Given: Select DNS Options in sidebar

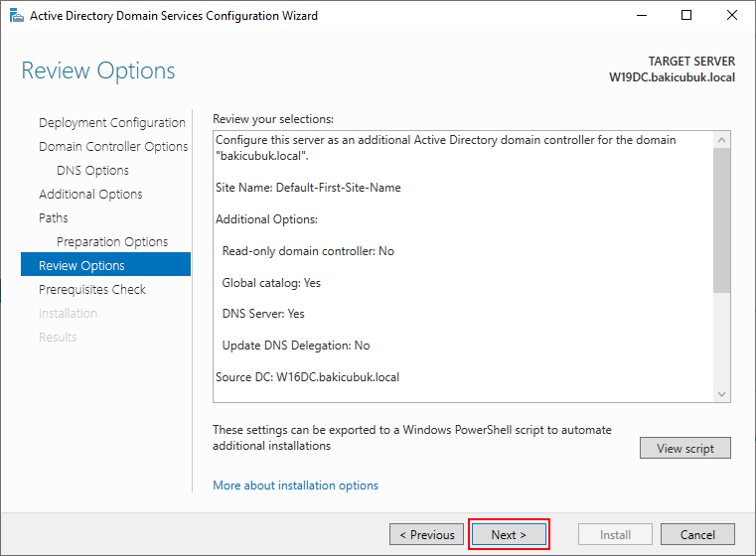Looking at the screenshot, I should (92, 171).
